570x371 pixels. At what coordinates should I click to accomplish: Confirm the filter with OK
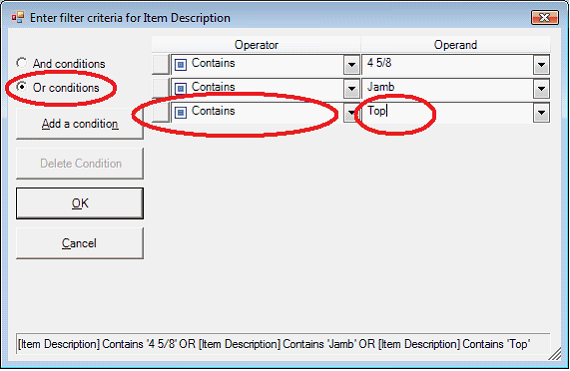80,203
